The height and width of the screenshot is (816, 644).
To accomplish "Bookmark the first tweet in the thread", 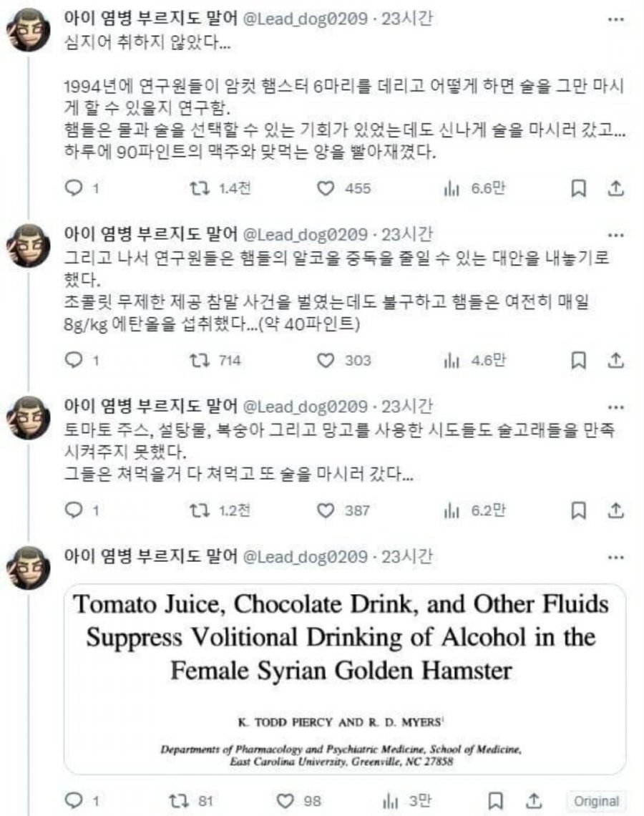I will [x=580, y=188].
